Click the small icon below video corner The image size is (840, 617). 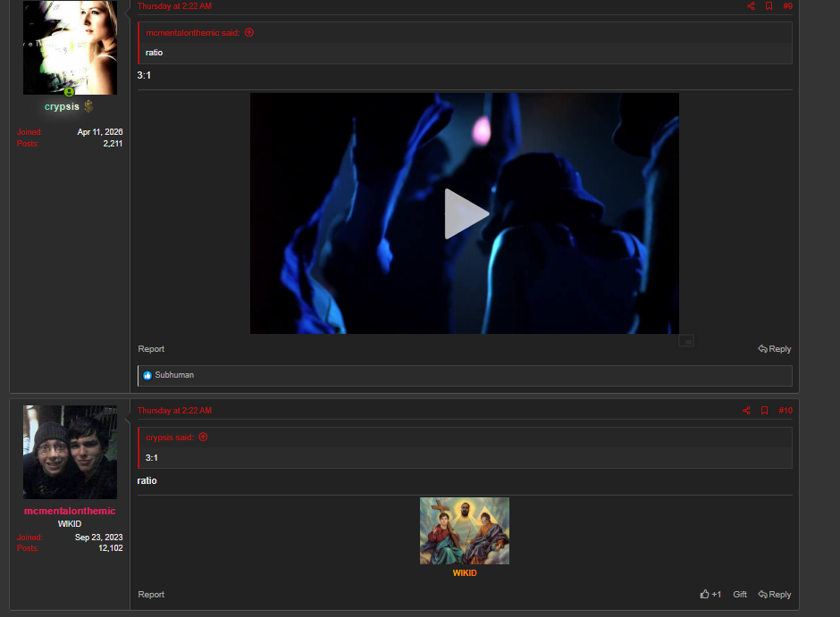click(686, 341)
